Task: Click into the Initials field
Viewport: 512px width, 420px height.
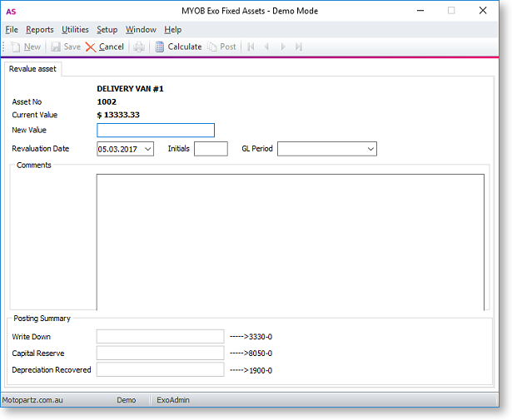Action: tap(211, 149)
